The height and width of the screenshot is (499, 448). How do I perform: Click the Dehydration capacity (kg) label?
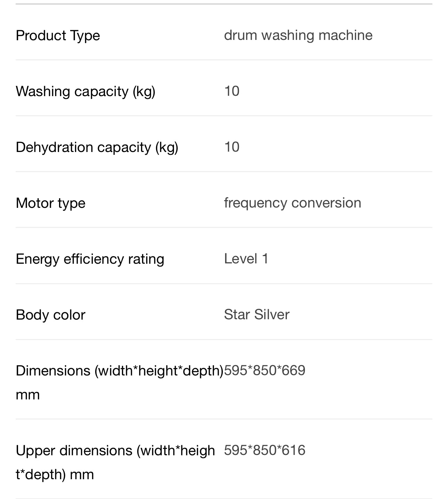(97, 147)
